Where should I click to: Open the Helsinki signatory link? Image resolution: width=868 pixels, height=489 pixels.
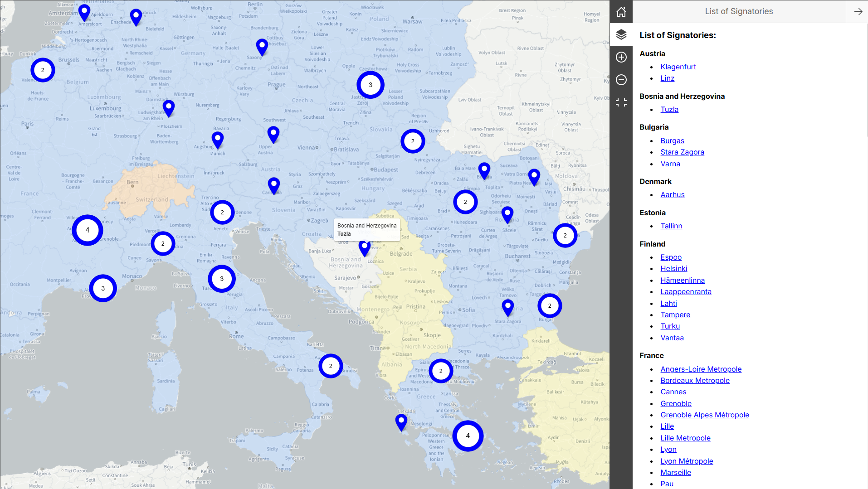[673, 268]
